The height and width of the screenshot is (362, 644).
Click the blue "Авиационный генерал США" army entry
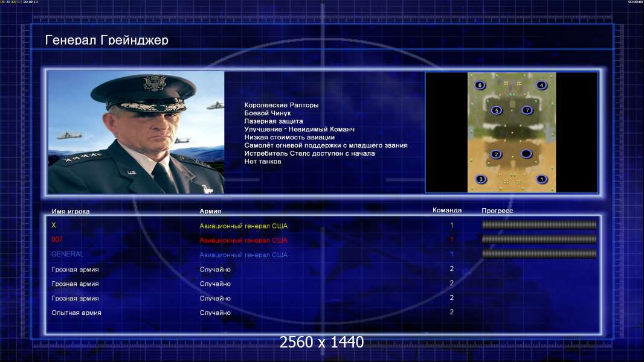(x=243, y=255)
